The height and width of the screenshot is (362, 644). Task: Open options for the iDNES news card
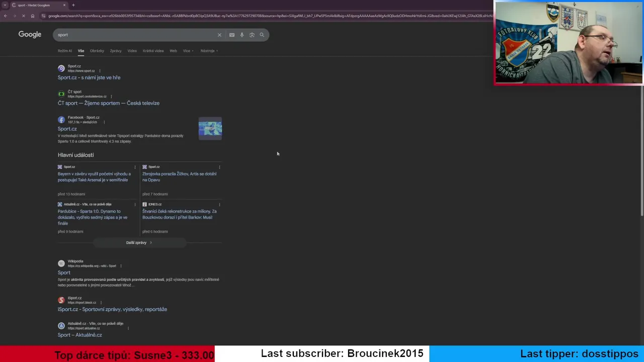coord(219,205)
